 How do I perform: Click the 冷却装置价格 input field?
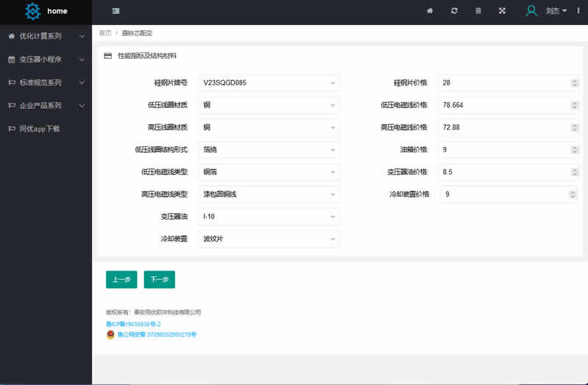509,195
